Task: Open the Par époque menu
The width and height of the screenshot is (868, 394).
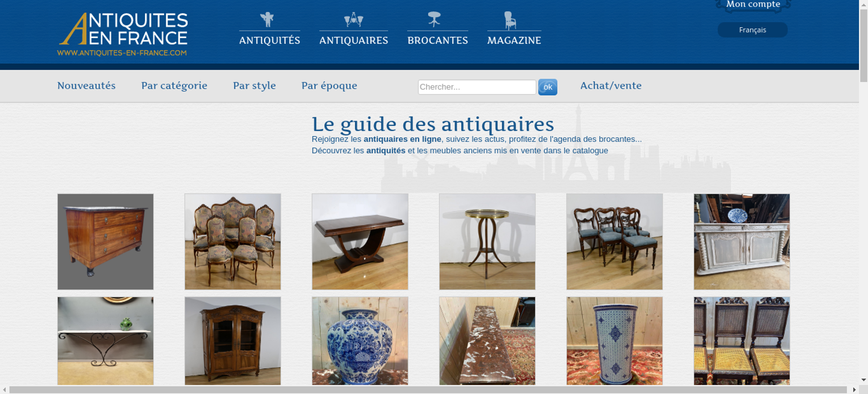Action: 329,85
